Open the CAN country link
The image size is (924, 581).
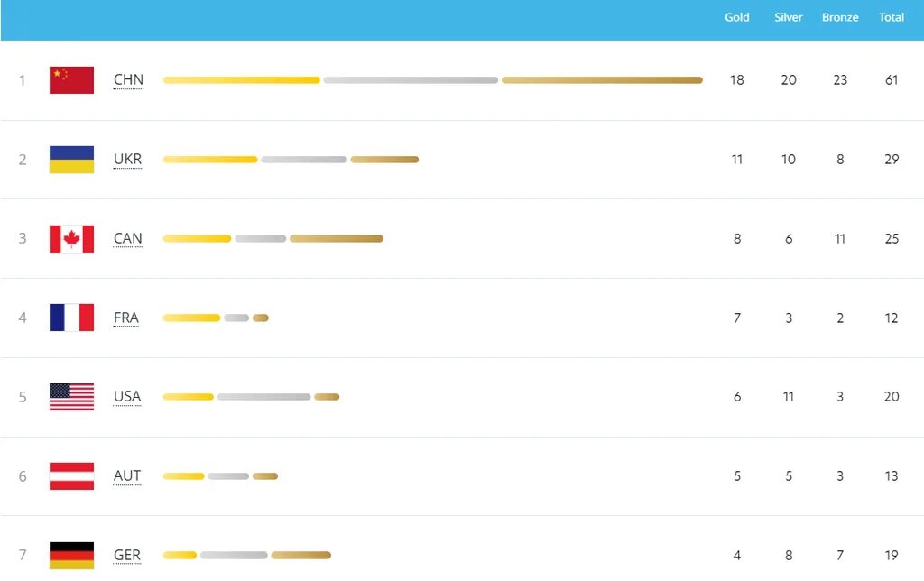tap(127, 239)
